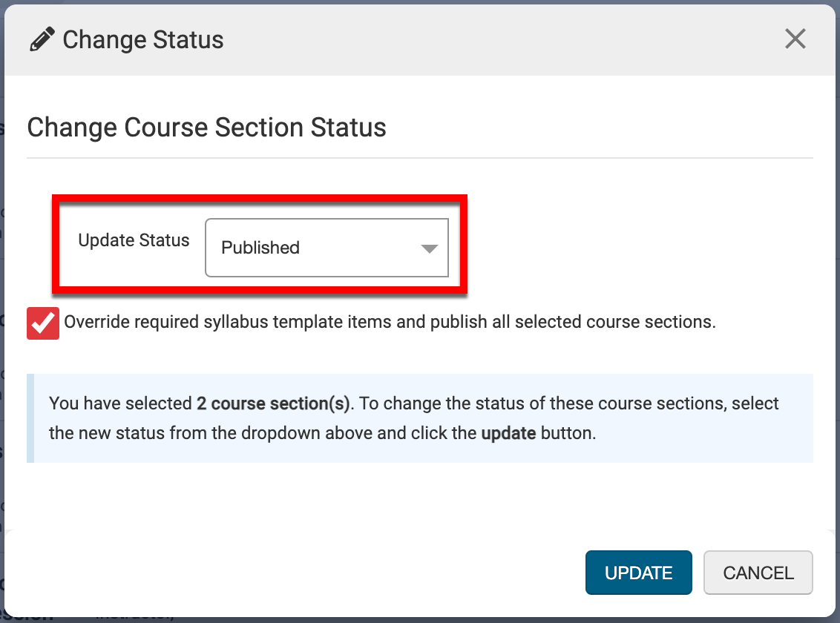This screenshot has width=840, height=623.
Task: Uncheck the red override checkbox
Action: (x=43, y=323)
